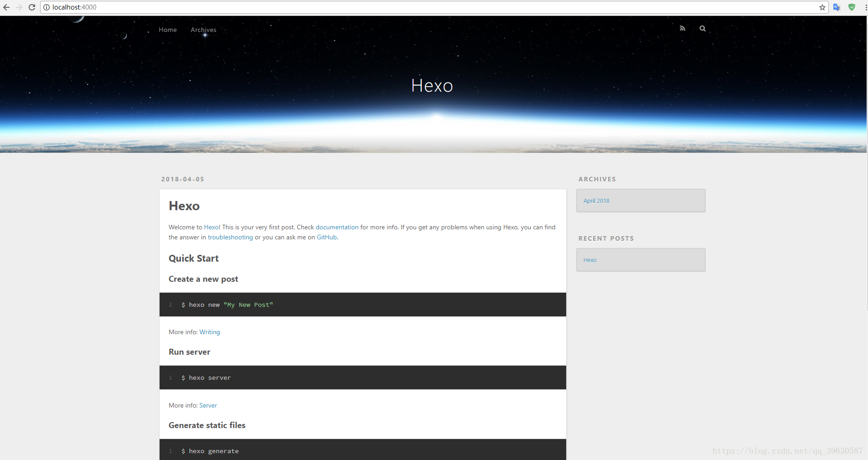Viewport: 868px width, 460px height.
Task: Click the Run server heading
Action: pos(189,352)
